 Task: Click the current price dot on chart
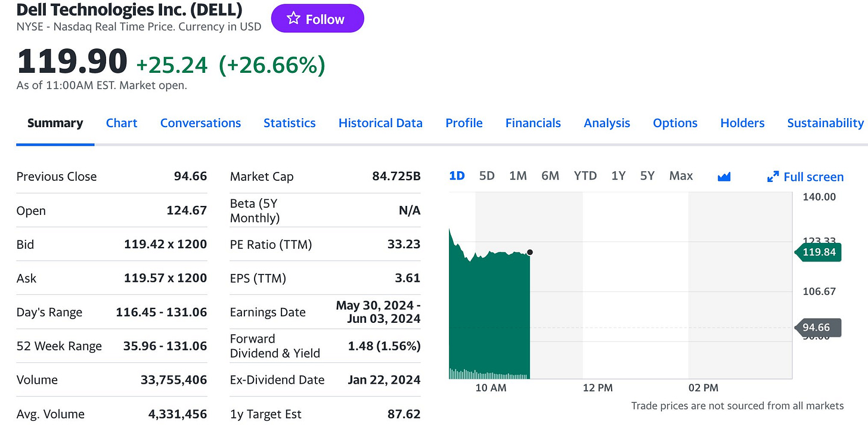tap(530, 252)
